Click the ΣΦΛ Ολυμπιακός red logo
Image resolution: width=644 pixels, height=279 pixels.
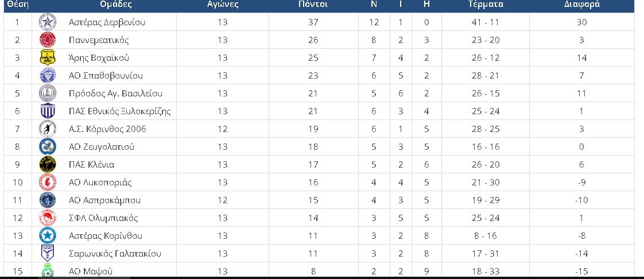(47, 218)
